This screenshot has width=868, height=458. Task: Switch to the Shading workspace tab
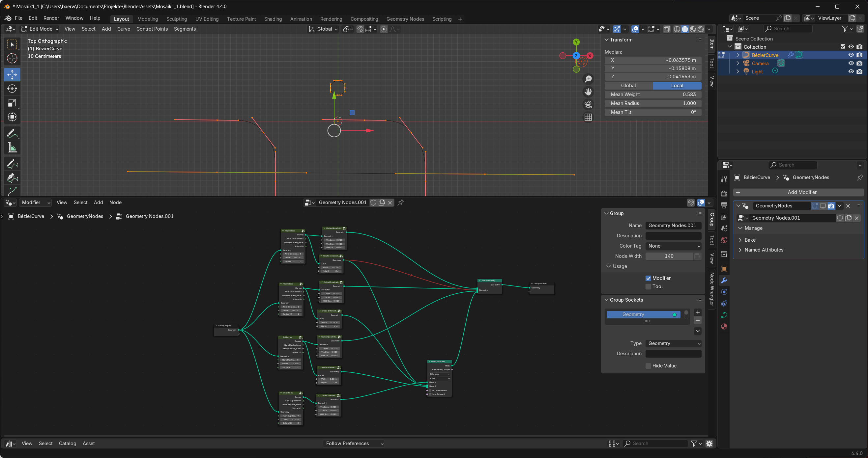pos(273,19)
